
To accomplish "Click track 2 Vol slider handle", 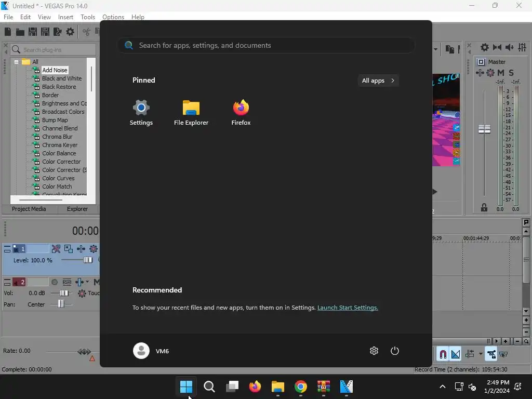I will pos(63,293).
